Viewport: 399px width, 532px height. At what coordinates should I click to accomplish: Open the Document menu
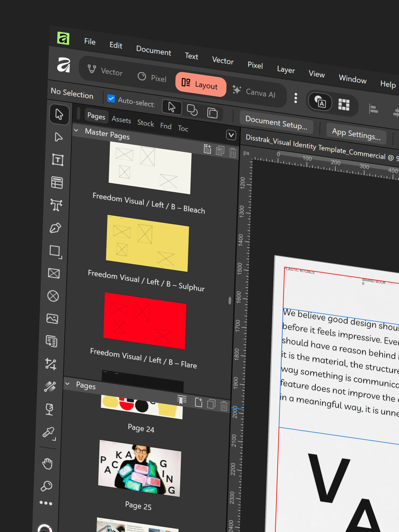(x=154, y=50)
